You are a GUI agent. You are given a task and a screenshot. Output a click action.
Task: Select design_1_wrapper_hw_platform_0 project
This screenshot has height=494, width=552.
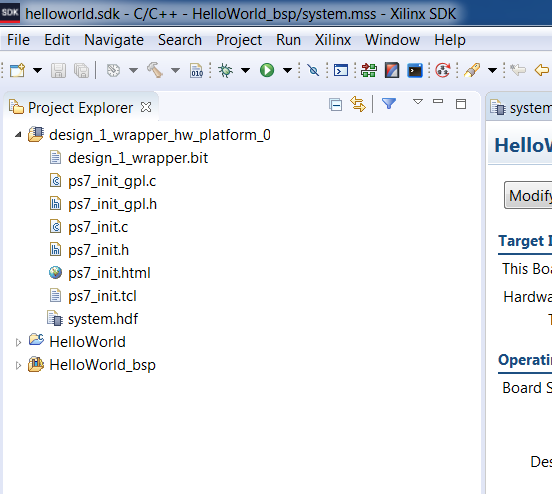point(160,135)
